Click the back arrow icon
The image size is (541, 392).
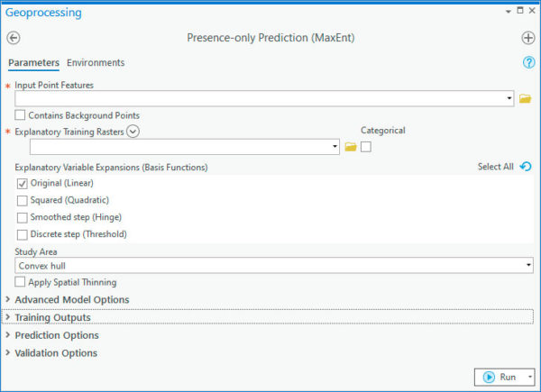point(14,38)
